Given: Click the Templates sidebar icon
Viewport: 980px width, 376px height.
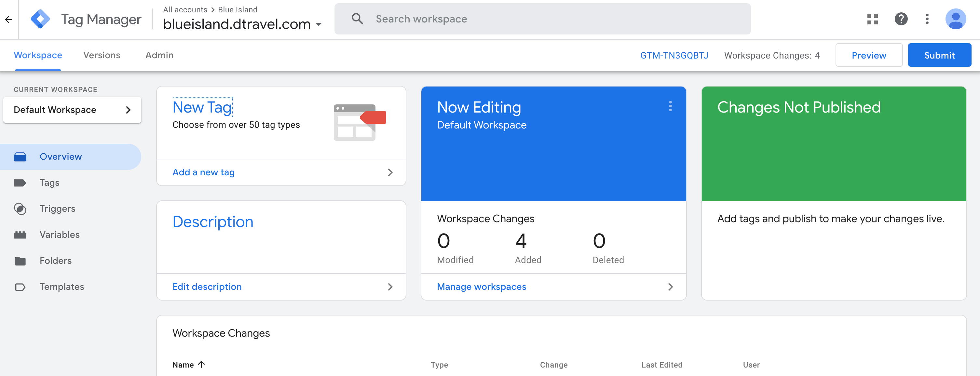Looking at the screenshot, I should [x=20, y=287].
